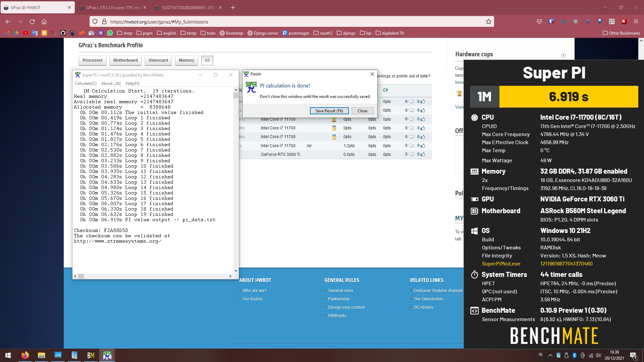
Task: Open the english bookmarks folder
Action: click(x=166, y=33)
